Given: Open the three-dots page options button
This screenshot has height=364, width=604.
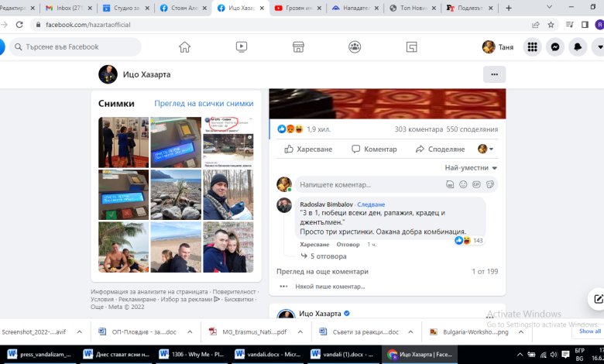Looking at the screenshot, I should pos(494,74).
